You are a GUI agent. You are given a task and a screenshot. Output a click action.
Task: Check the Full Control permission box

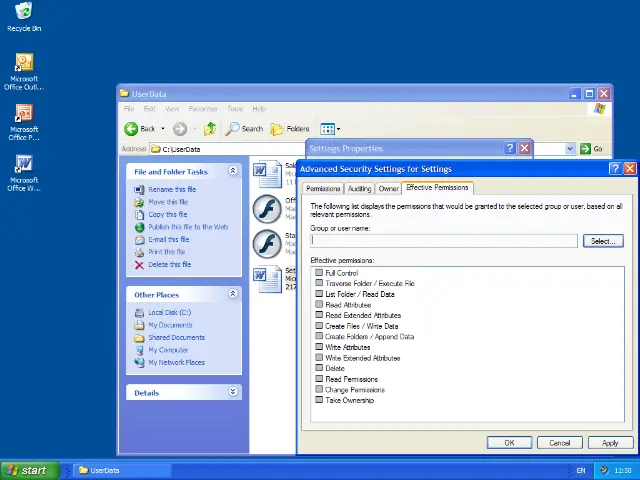pos(320,273)
